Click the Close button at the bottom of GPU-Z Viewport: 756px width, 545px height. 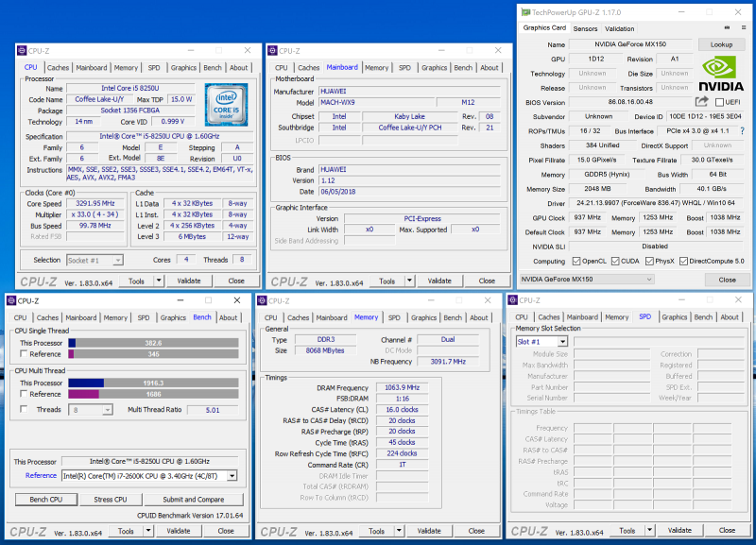[727, 280]
